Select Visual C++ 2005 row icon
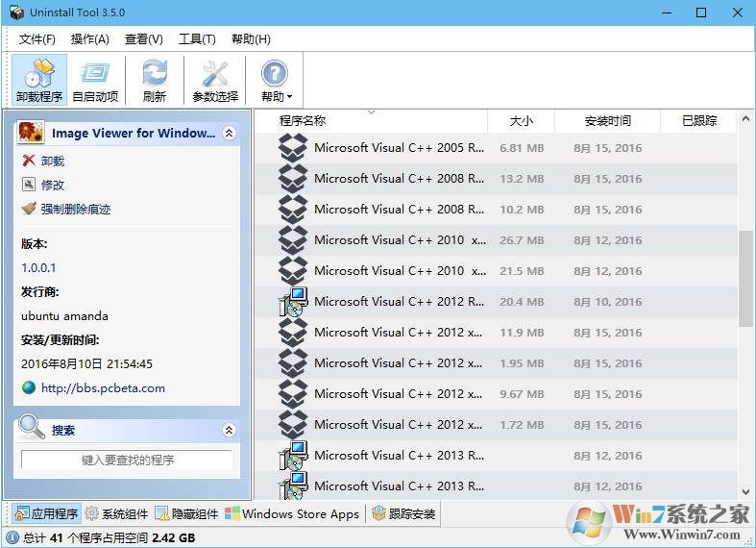 coord(293,148)
